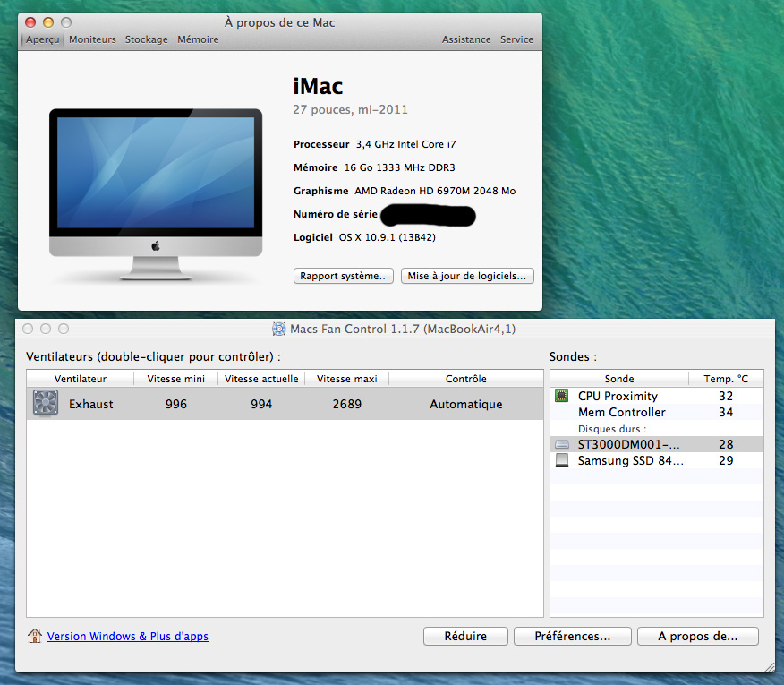Click the Rapport système button

coord(344,276)
